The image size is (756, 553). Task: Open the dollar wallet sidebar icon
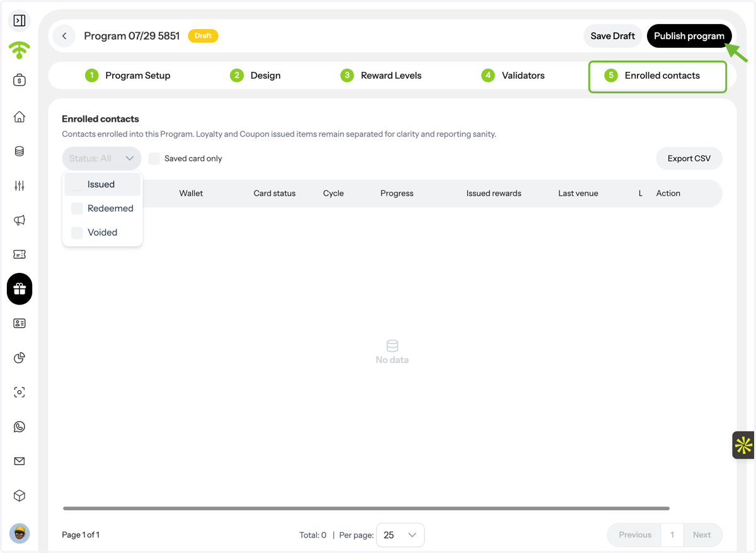(x=20, y=80)
